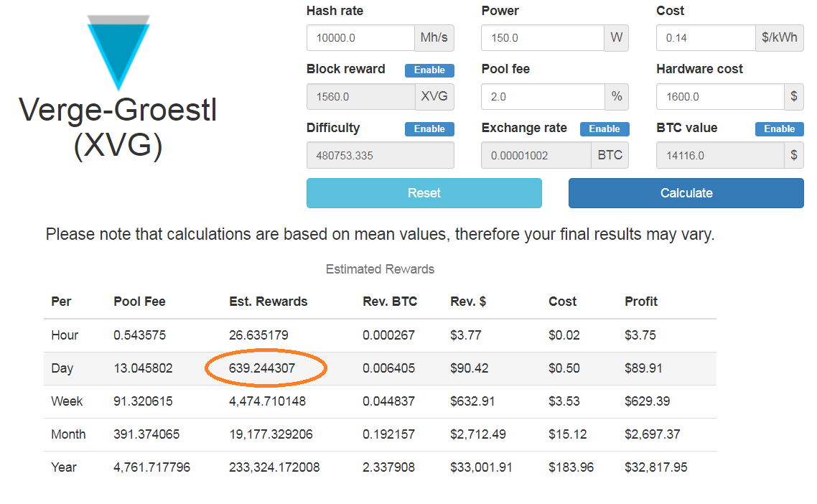Click the Verge-Groestl triangle logo
This screenshot has height=504, width=817.
point(118,52)
